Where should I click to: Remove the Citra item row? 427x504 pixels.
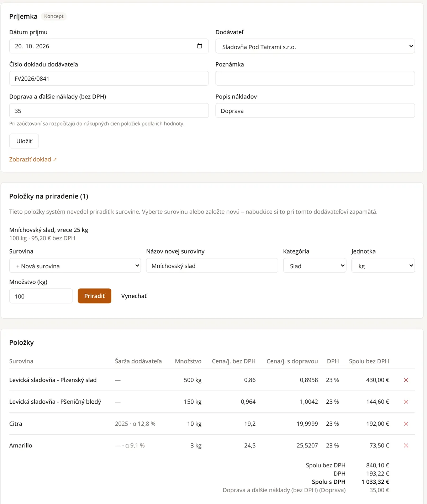click(x=406, y=424)
